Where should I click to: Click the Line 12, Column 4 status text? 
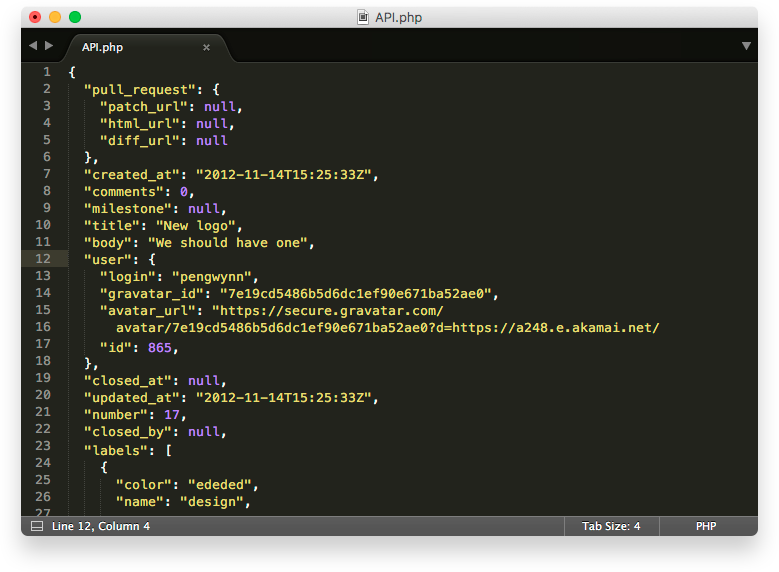pyautogui.click(x=100, y=526)
